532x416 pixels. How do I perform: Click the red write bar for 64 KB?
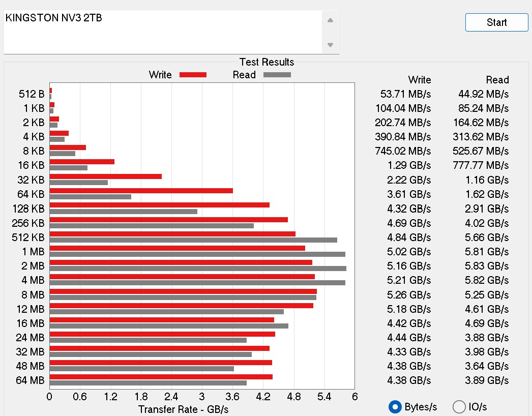tap(141, 191)
